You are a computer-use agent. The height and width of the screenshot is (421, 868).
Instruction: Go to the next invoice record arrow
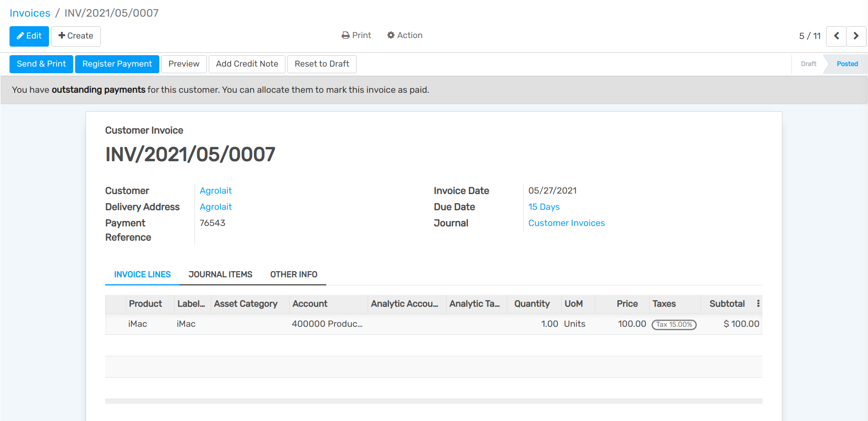point(856,36)
